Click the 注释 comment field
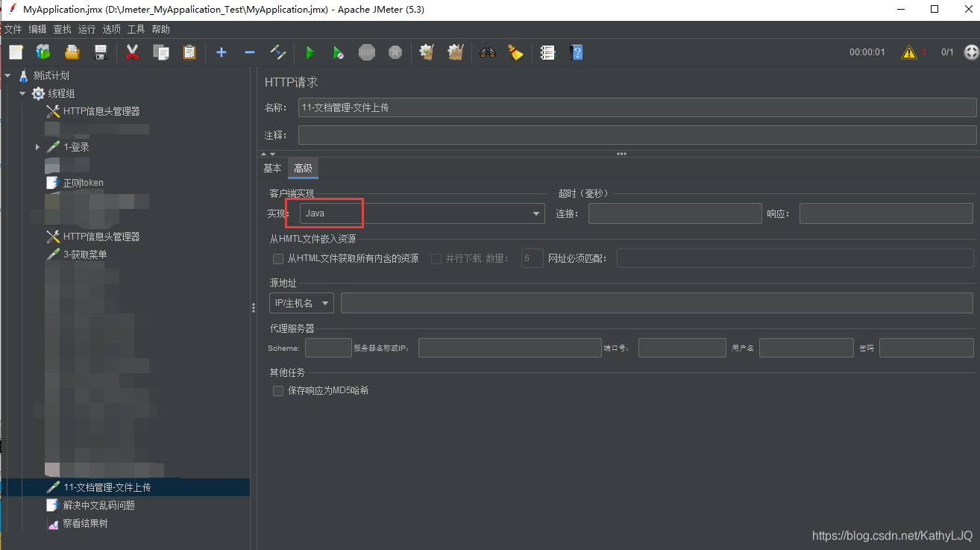Screen dimensions: 980x550 point(637,135)
